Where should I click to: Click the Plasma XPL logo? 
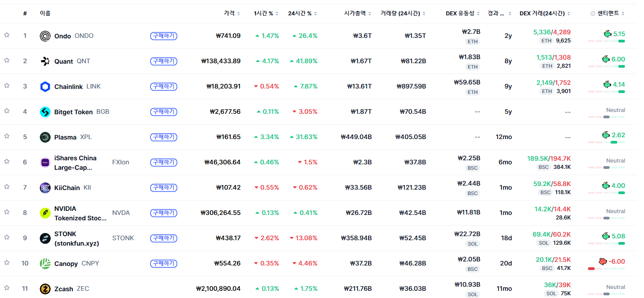(45, 137)
